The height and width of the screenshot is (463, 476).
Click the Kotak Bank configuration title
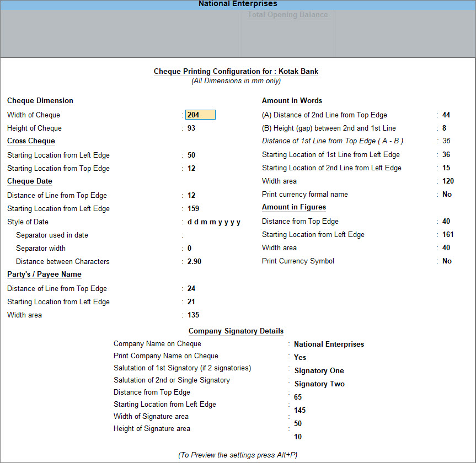point(236,72)
